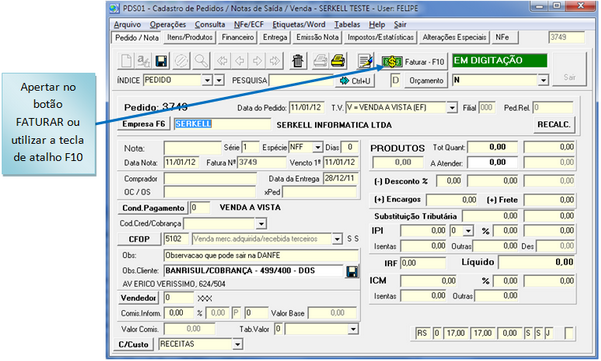Open the Espécie NFF dropdown
This screenshot has height=361, width=601.
point(318,147)
